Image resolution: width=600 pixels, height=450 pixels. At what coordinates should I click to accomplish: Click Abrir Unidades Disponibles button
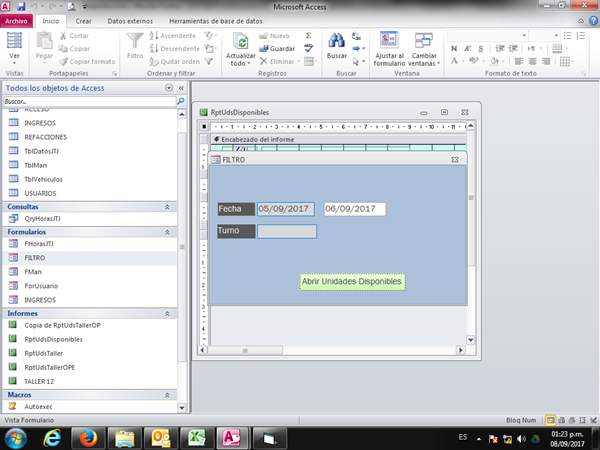pos(352,282)
